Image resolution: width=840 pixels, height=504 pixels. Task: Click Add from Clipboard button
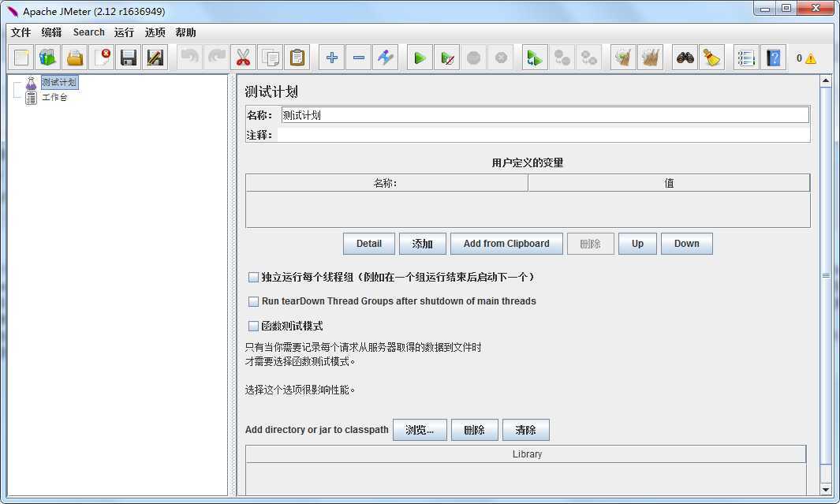[x=506, y=244]
